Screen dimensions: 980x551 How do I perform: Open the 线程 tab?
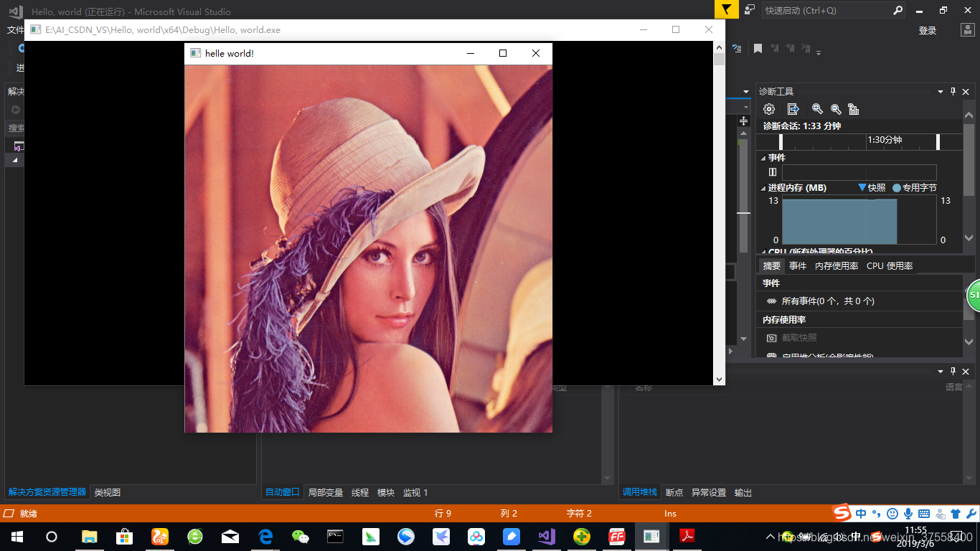[x=360, y=493]
